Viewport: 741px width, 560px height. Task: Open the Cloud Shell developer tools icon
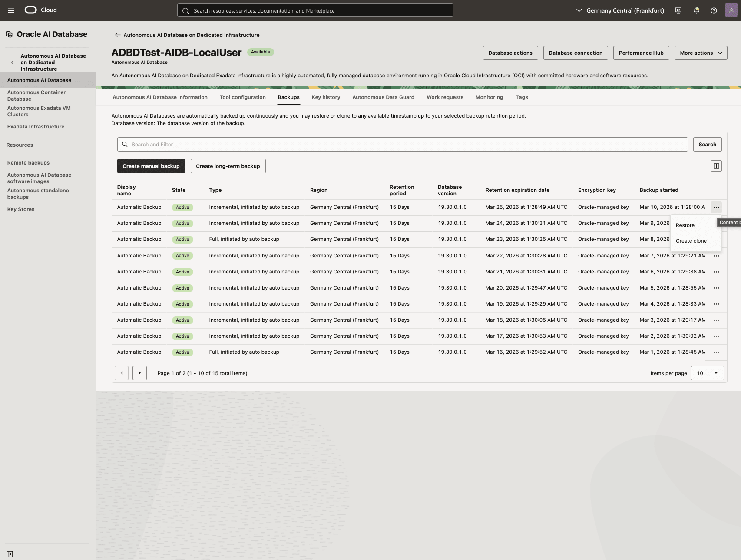pyautogui.click(x=678, y=10)
